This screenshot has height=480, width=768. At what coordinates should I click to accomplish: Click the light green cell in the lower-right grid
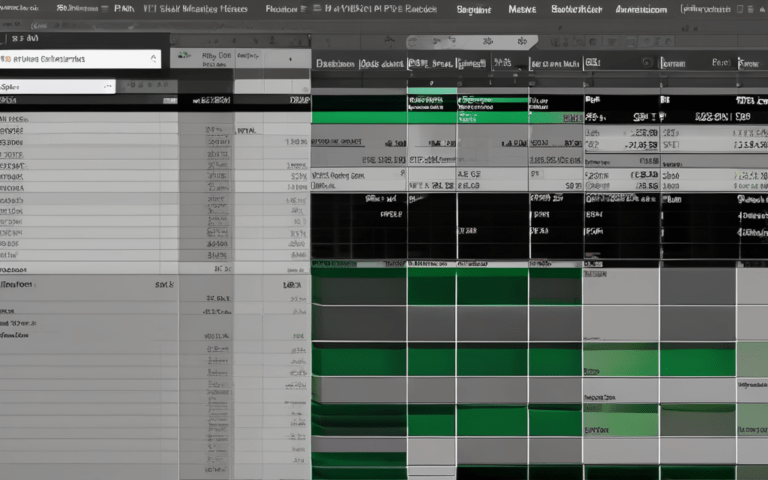(x=620, y=360)
